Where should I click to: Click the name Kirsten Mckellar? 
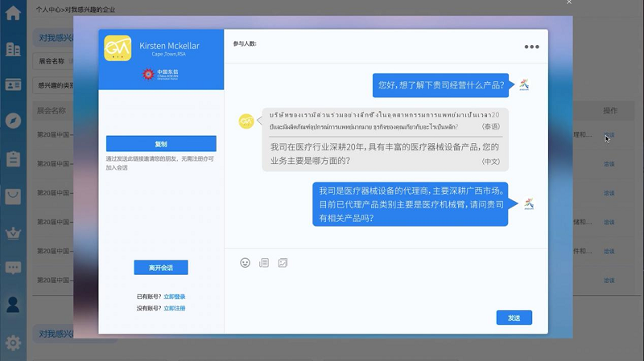[169, 46]
